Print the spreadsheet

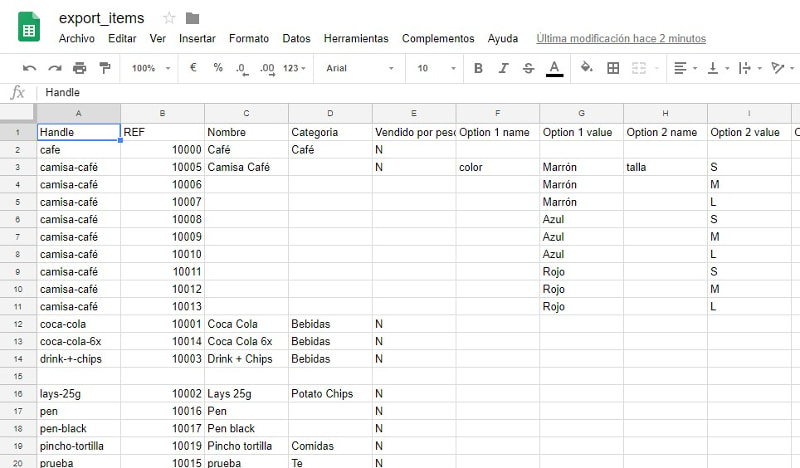click(x=80, y=68)
